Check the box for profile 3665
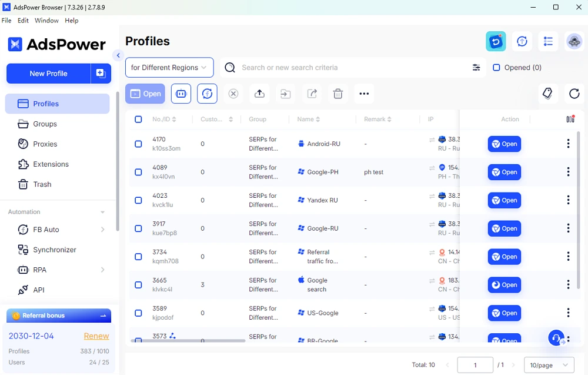588x375 pixels. [138, 284]
